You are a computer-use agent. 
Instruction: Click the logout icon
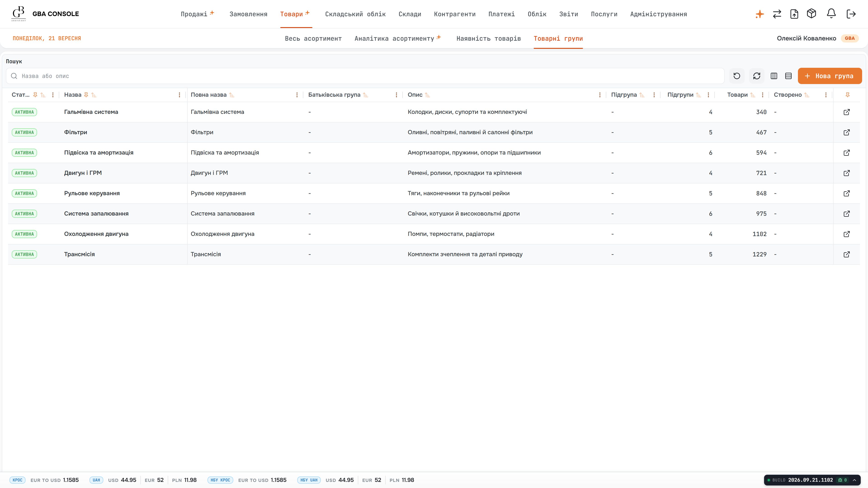tap(851, 14)
